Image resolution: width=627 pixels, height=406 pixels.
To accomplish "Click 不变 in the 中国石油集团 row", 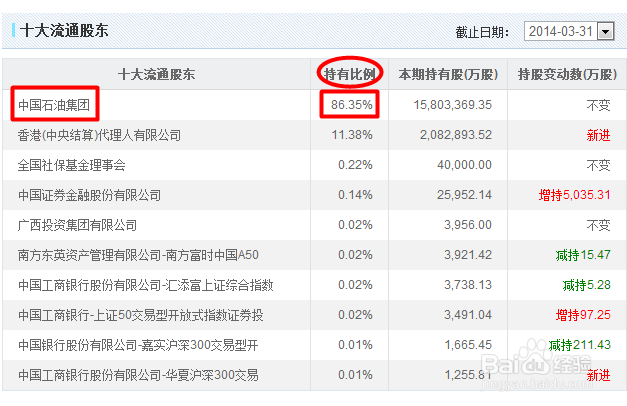I will click(599, 105).
